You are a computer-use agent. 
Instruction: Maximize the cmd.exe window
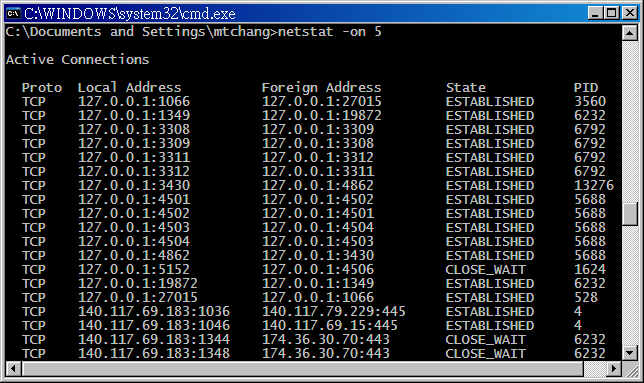pyautogui.click(x=612, y=13)
